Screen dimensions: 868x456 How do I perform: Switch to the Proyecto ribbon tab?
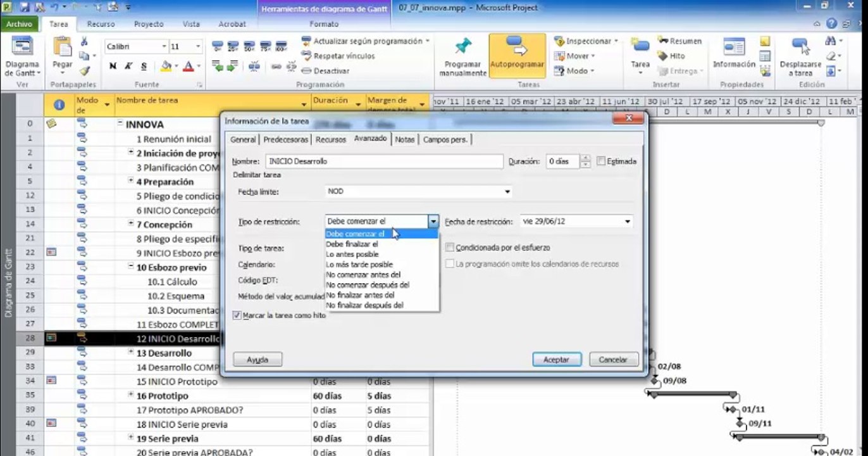click(149, 24)
